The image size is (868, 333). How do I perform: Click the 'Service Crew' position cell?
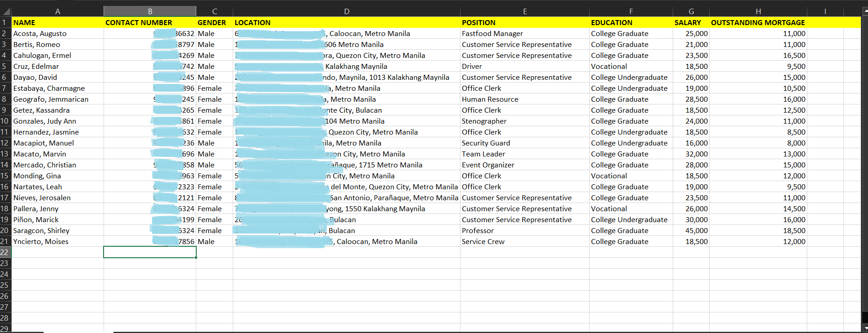[525, 241]
